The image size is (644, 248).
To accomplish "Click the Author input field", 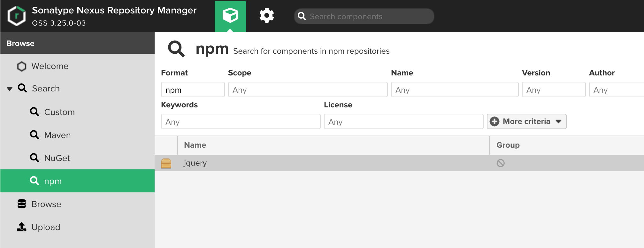I will [617, 90].
